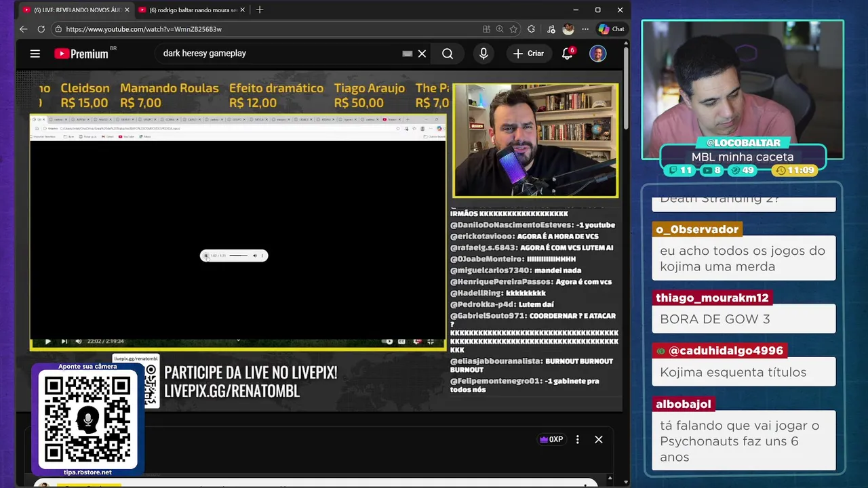Viewport: 868px width, 488px height.
Task: Open embedded audio player more options
Action: tap(262, 256)
